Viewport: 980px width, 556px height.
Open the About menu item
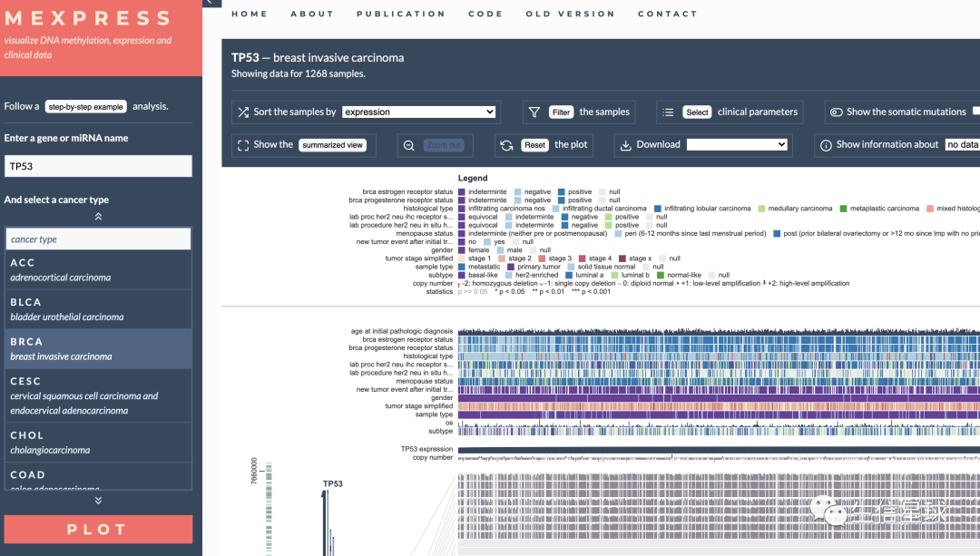click(x=312, y=14)
